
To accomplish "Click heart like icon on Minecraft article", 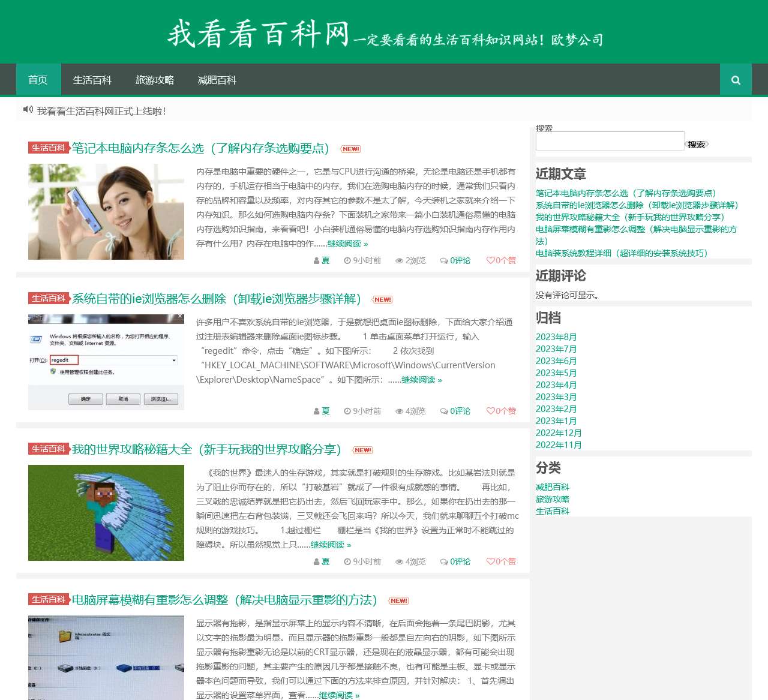I will (490, 561).
